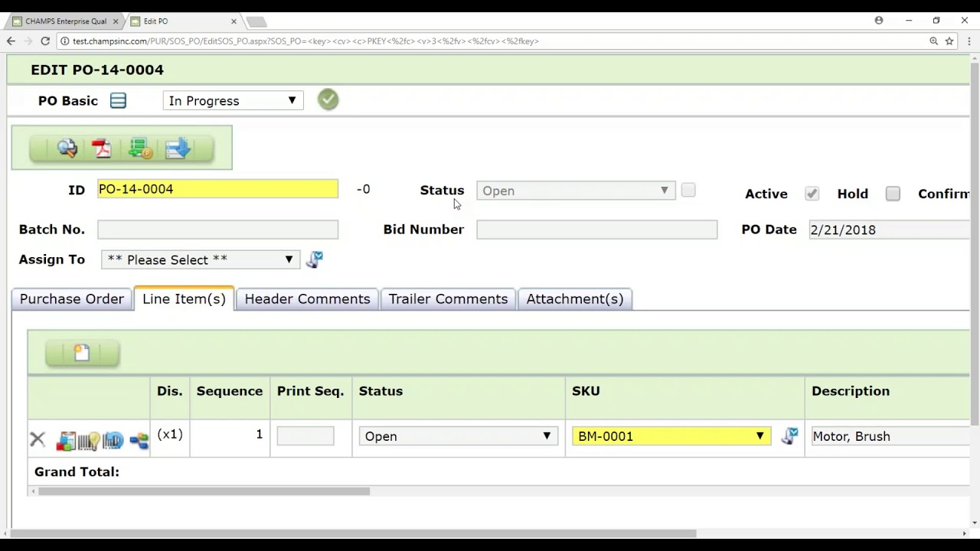Select the Line Item(s) tab
Viewport: 980px width, 551px height.
(x=184, y=299)
